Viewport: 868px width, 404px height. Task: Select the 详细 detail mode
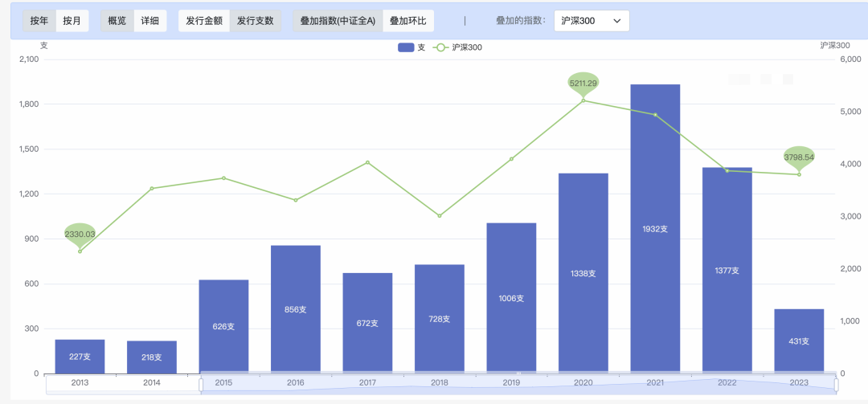pyautogui.click(x=150, y=21)
